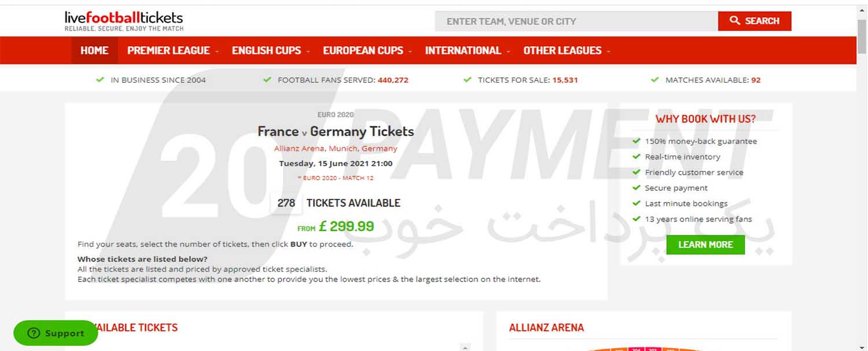Click the page vertical scrollbar thumb
The height and width of the screenshot is (351, 868).
862,36
